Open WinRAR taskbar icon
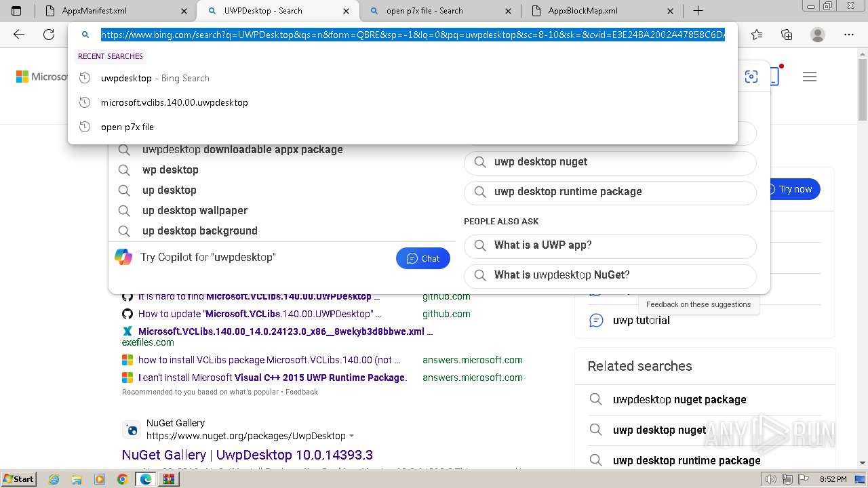This screenshot has height=488, width=868. click(168, 479)
